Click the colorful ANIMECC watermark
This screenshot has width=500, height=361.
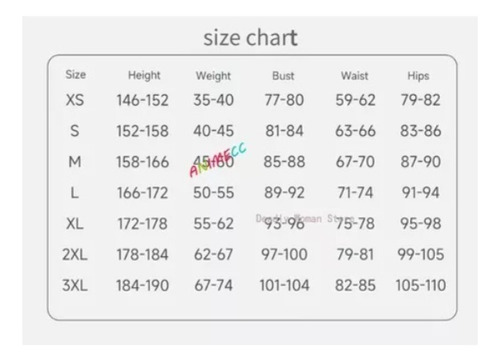(218, 159)
